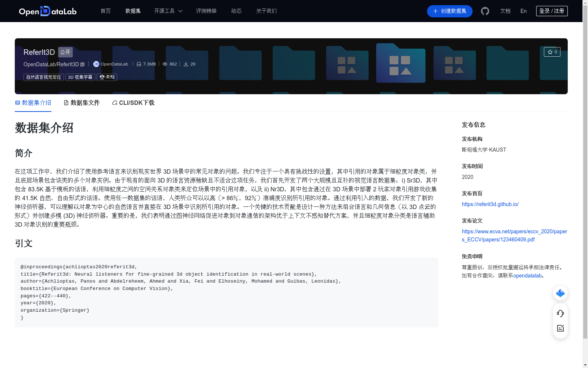This screenshot has height=368, width=588.
Task: Click the 登录 / 注册 button
Action: [552, 11]
